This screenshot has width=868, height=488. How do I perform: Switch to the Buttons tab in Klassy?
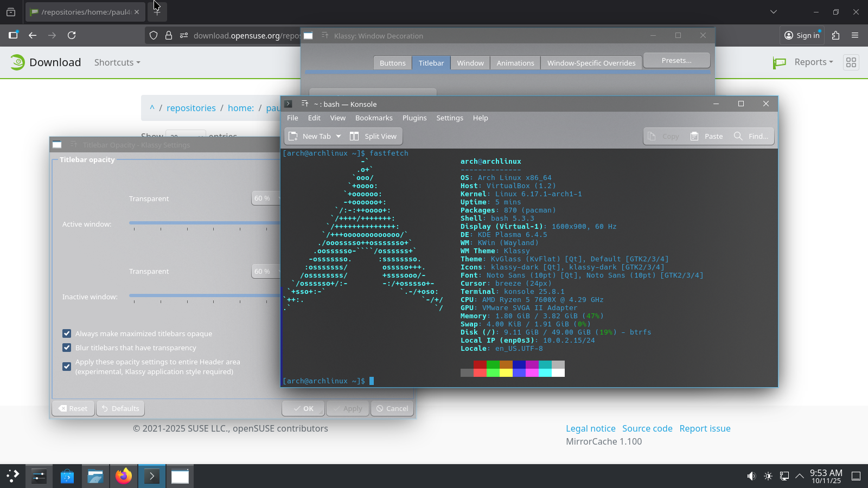(392, 63)
